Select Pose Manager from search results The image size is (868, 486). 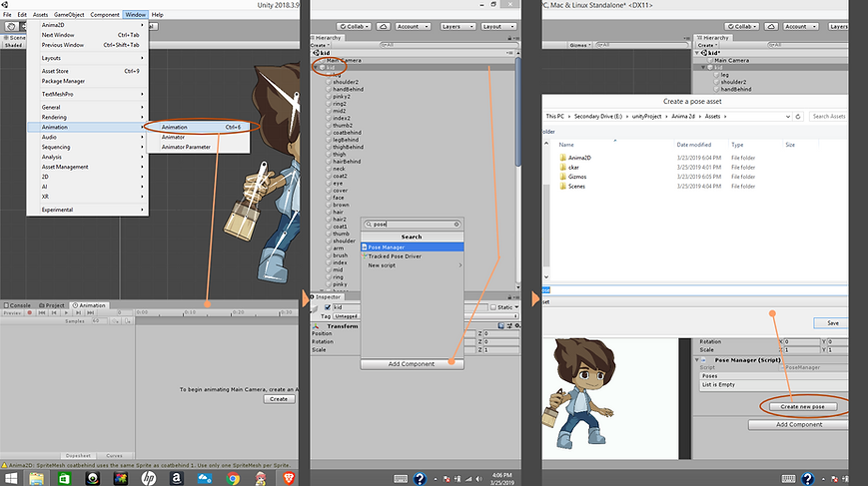coord(413,247)
